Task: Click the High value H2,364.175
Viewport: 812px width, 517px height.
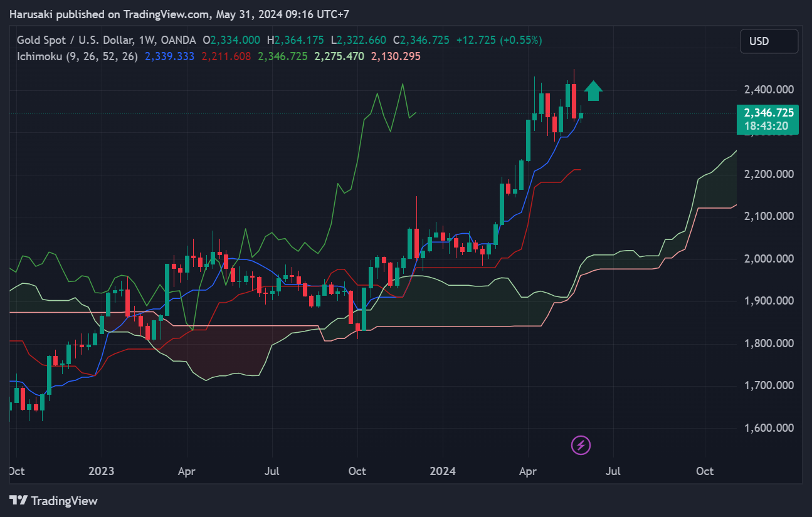Action: point(296,40)
